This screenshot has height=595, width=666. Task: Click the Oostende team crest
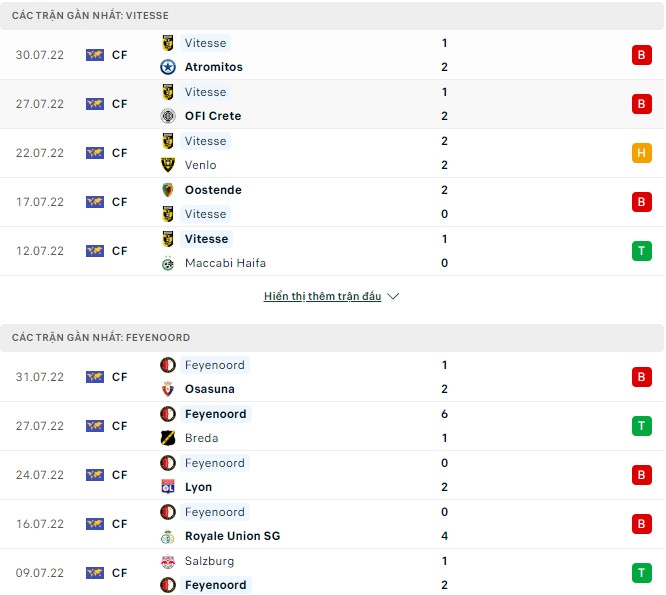tap(168, 190)
